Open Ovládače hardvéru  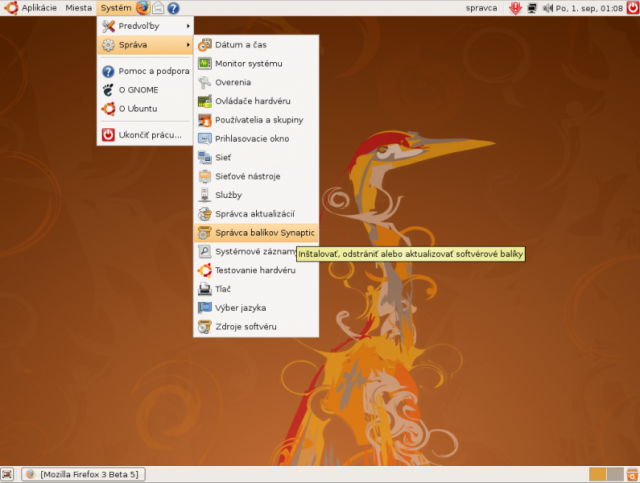[x=256, y=101]
